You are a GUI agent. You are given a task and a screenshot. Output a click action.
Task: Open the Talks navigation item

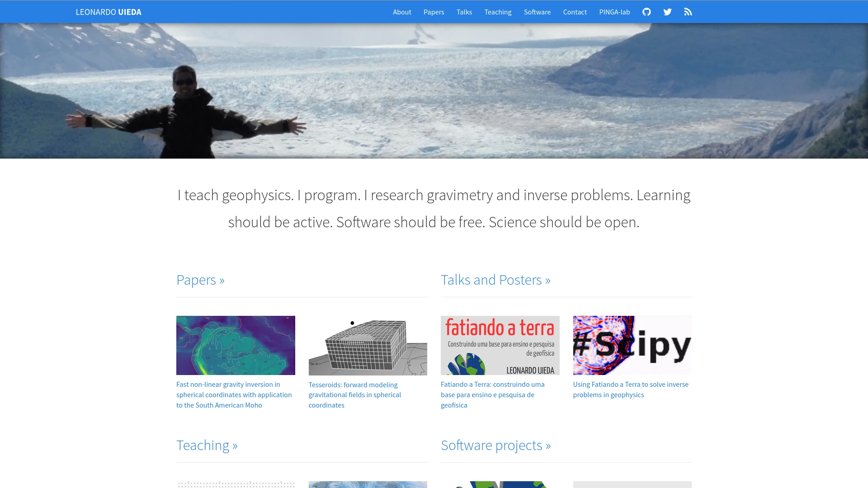pyautogui.click(x=464, y=12)
